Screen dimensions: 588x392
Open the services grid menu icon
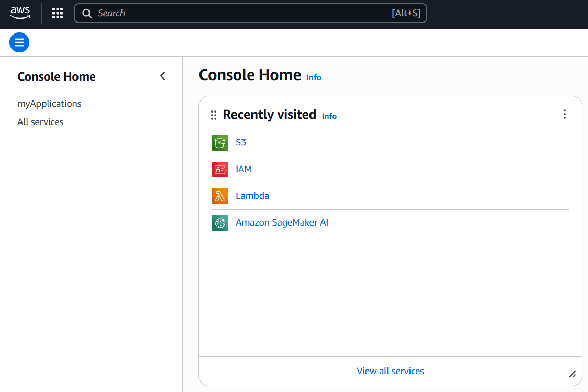[58, 13]
